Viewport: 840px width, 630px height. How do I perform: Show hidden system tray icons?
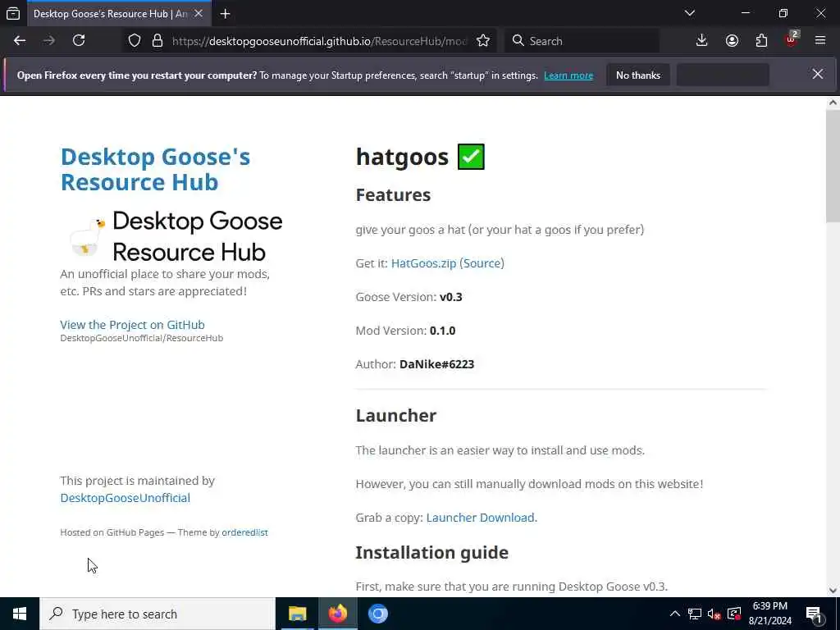coord(675,614)
